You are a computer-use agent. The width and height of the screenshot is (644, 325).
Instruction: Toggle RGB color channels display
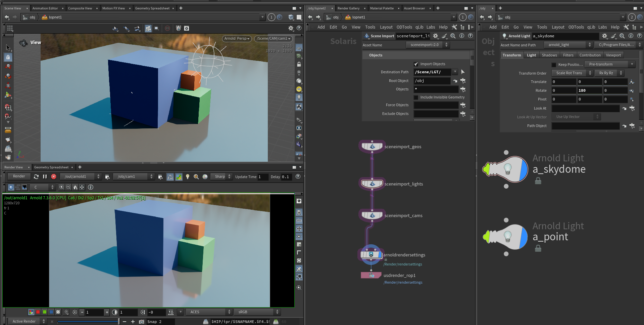pyautogui.click(x=31, y=312)
